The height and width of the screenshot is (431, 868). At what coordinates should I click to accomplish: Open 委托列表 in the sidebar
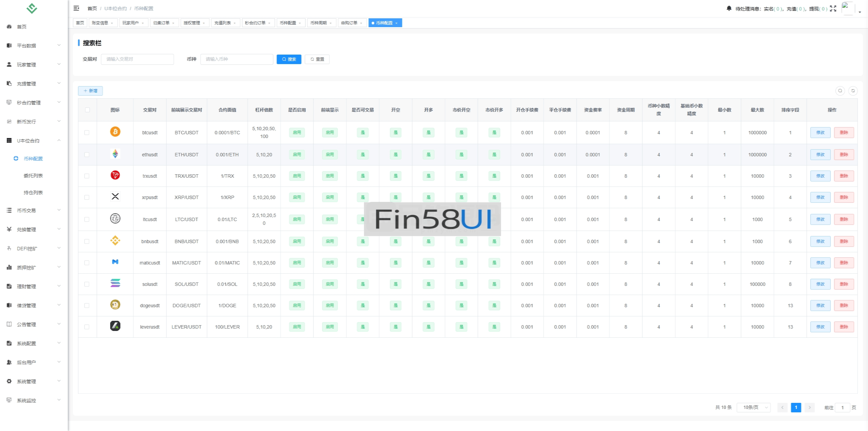[x=33, y=176]
